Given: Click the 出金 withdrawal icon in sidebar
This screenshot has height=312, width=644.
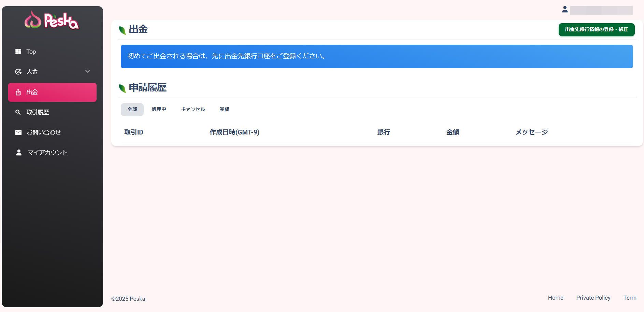Looking at the screenshot, I should [18, 92].
